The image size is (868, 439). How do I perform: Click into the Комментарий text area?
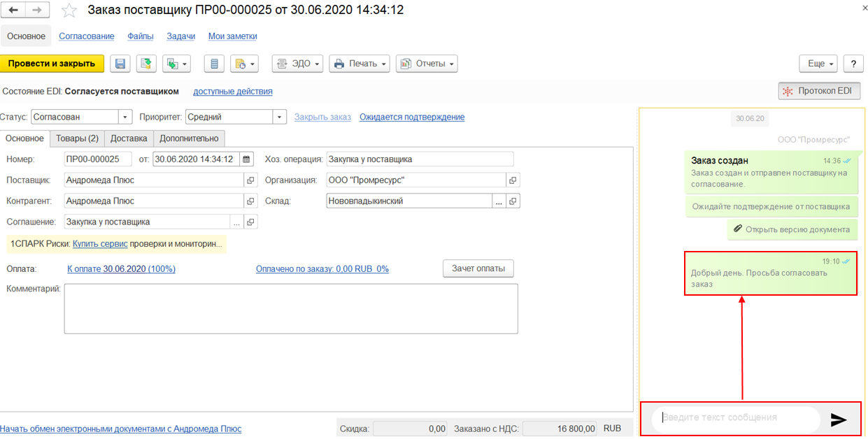[x=291, y=308]
